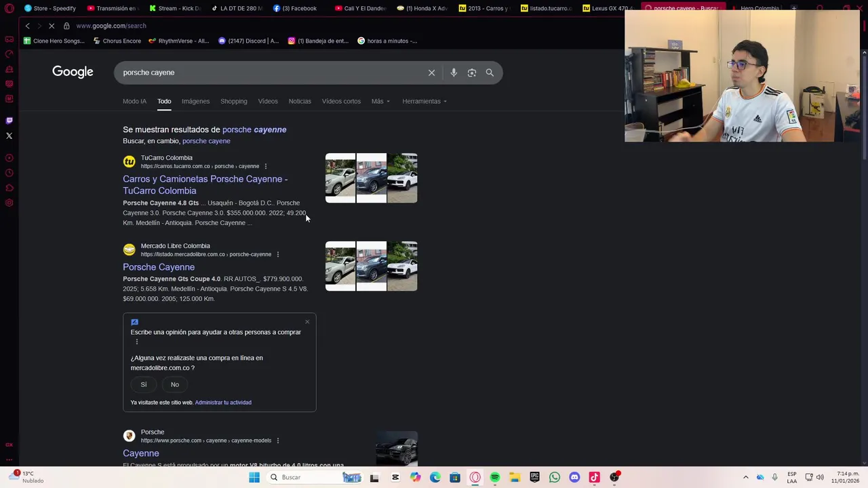Viewport: 868px width, 488px height.
Task: Switch to the Videos tab
Action: click(x=268, y=101)
